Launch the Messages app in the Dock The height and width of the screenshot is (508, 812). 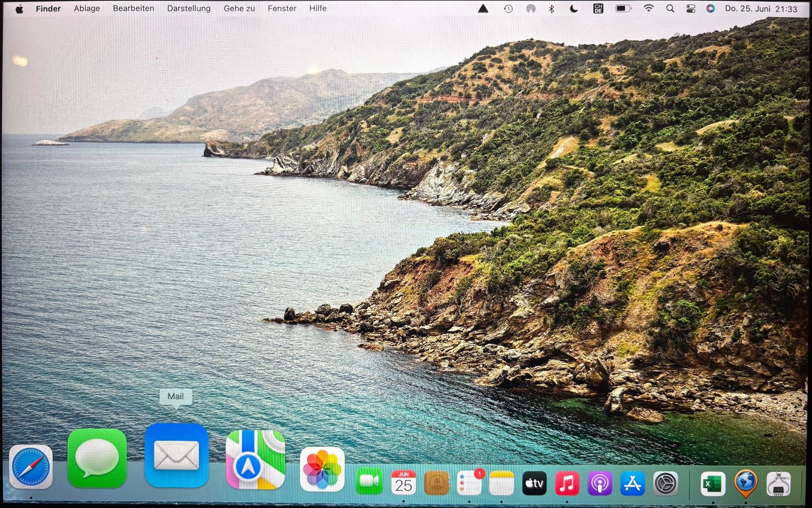pos(97,458)
